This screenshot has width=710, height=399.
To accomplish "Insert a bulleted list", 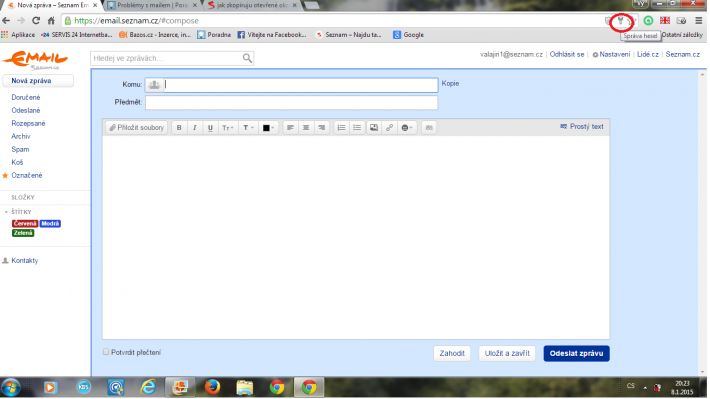I will pyautogui.click(x=357, y=128).
